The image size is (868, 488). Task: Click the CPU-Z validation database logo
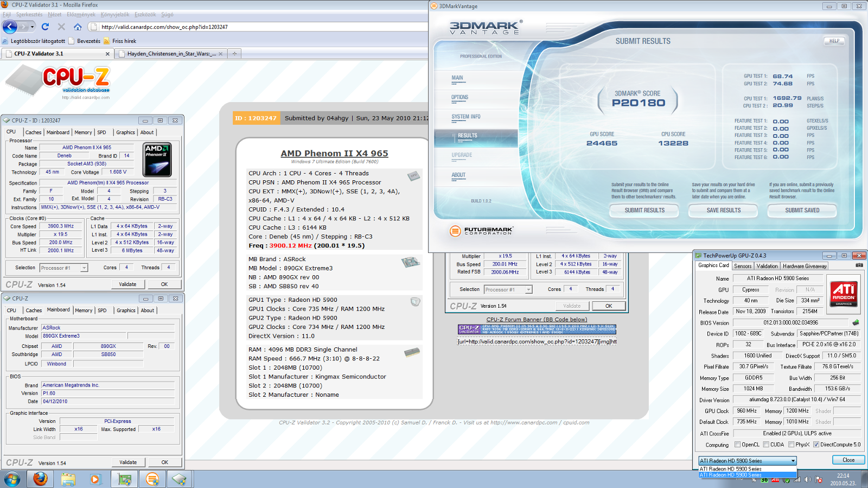pyautogui.click(x=59, y=82)
